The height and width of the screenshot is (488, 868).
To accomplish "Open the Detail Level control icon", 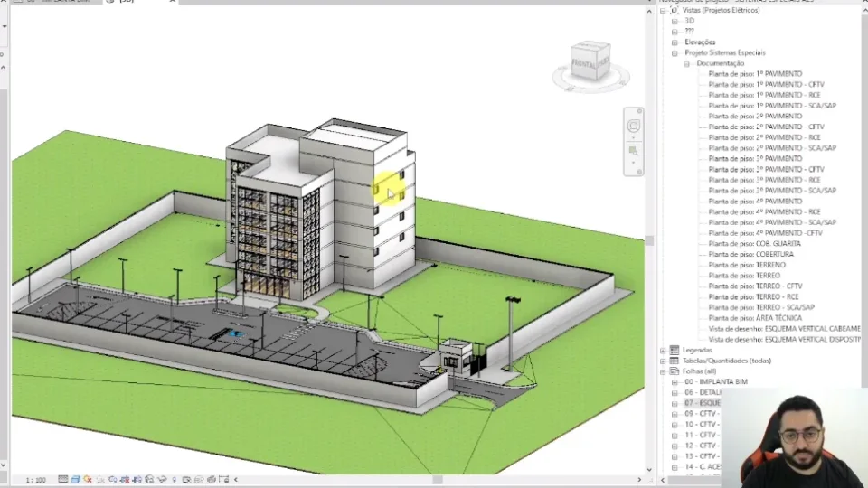I will pos(63,479).
